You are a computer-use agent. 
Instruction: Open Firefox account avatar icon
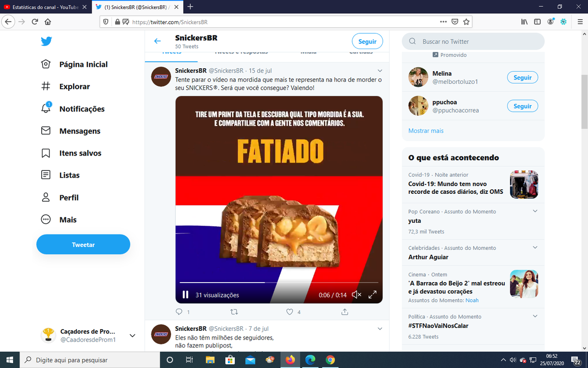point(551,22)
